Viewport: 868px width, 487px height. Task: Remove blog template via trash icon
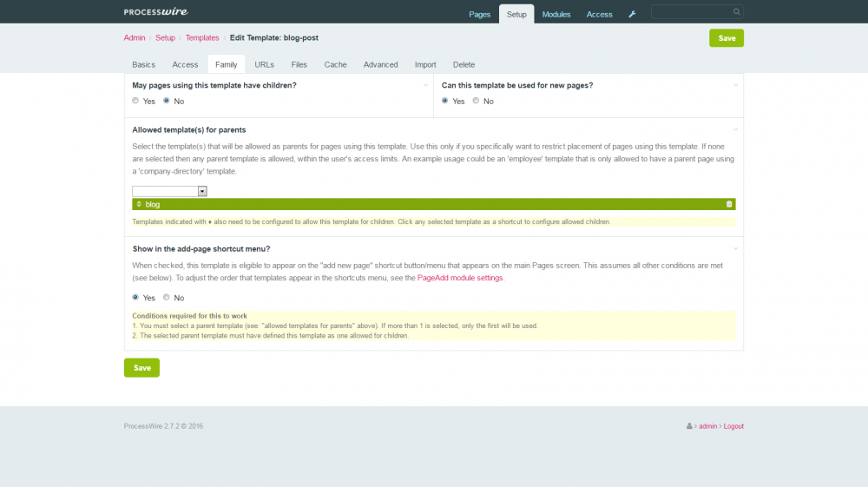[x=729, y=204]
